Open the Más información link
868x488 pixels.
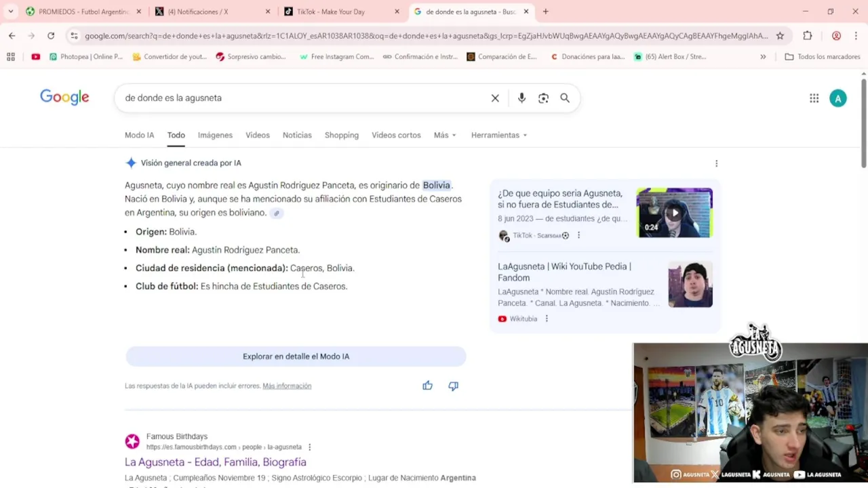click(x=287, y=386)
